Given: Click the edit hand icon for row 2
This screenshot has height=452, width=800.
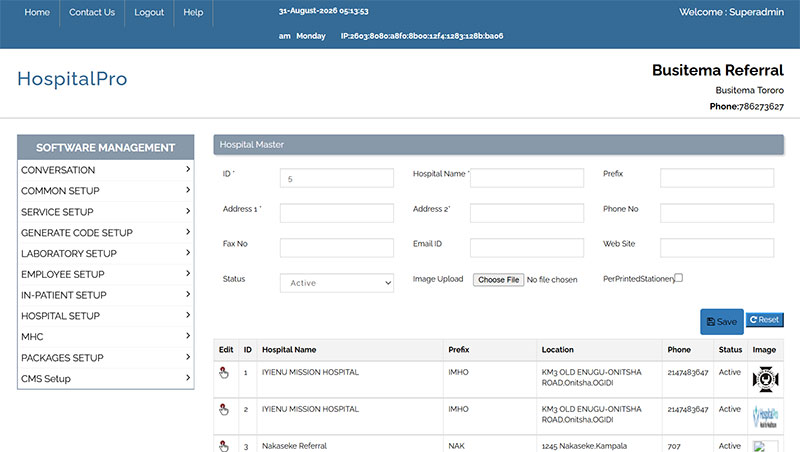Looking at the screenshot, I should coord(223,410).
